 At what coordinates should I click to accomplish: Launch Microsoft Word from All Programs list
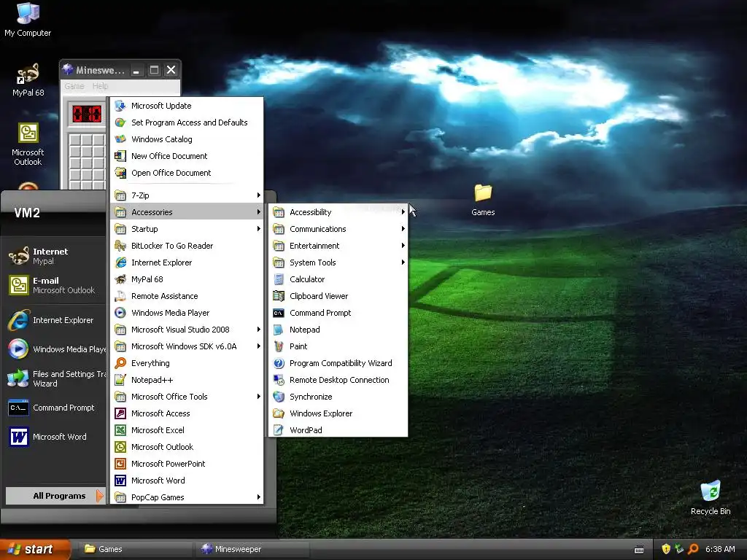(187, 481)
